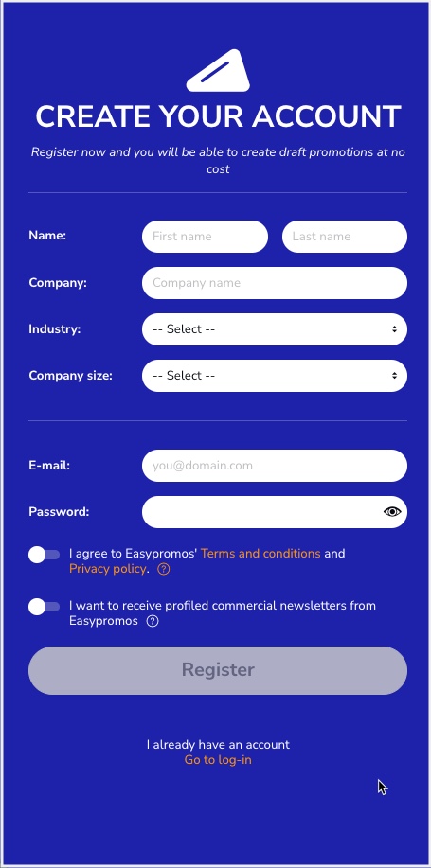This screenshot has width=431, height=868.
Task: Expand the Company size select box
Action: click(x=275, y=376)
